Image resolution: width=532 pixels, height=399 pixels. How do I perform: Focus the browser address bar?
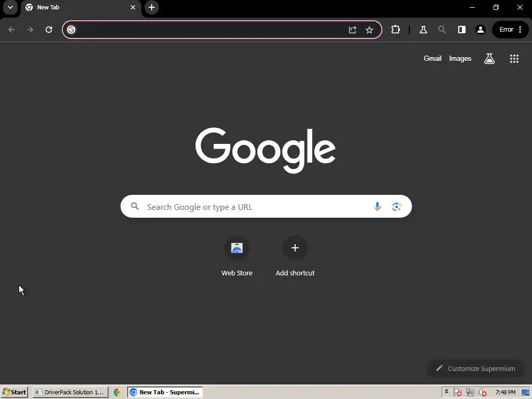coord(222,30)
